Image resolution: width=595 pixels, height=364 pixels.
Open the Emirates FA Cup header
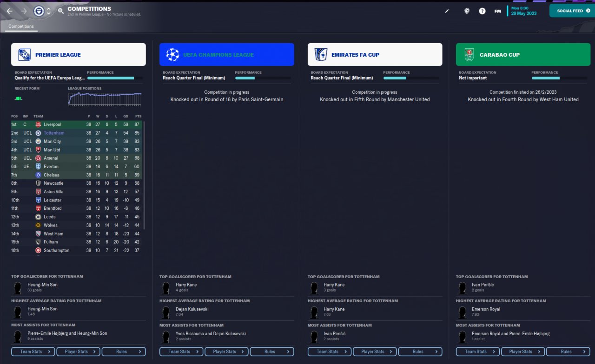[375, 55]
